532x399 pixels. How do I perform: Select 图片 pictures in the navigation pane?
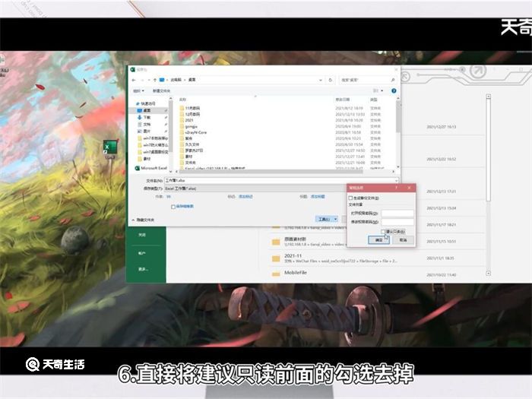(x=147, y=131)
